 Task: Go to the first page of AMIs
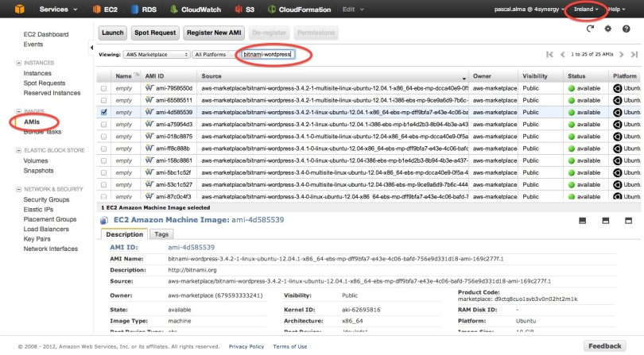tap(549, 54)
